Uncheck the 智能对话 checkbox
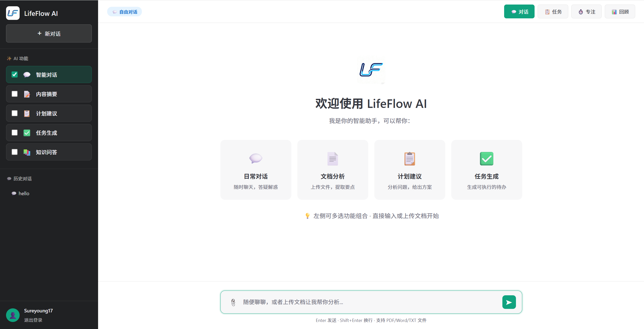The height and width of the screenshot is (329, 644). 15,74
